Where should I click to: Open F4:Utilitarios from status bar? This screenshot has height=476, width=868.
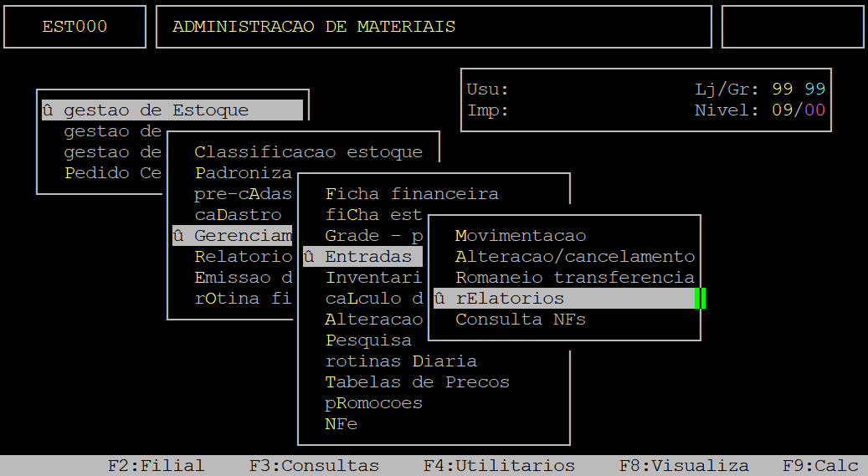coord(499,466)
